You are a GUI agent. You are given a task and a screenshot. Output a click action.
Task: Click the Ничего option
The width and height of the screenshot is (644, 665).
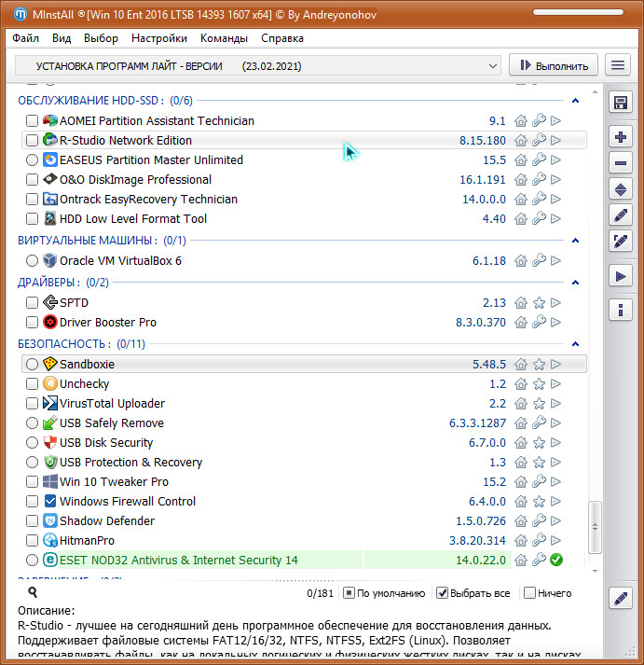click(548, 593)
